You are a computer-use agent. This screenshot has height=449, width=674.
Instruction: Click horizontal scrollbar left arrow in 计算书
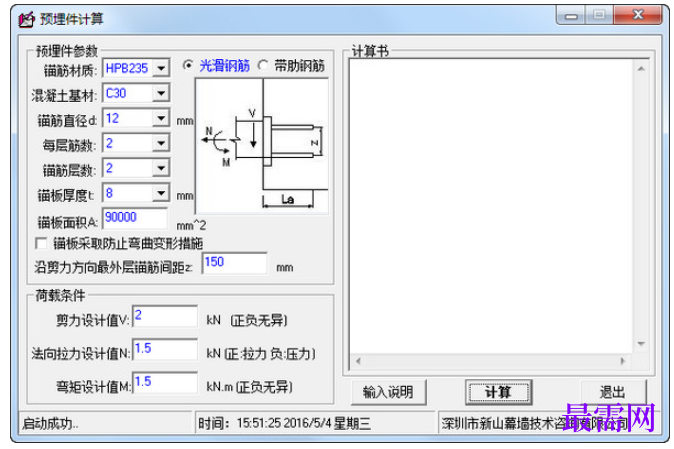pyautogui.click(x=358, y=361)
